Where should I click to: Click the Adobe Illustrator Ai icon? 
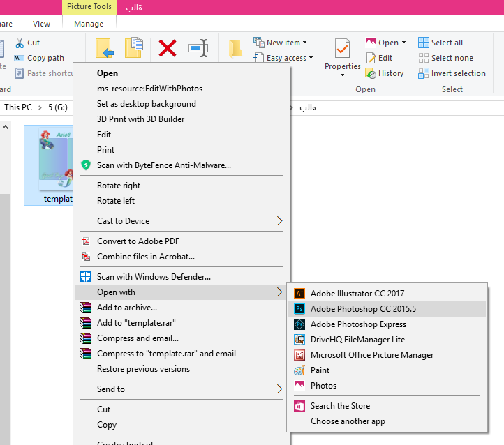299,294
